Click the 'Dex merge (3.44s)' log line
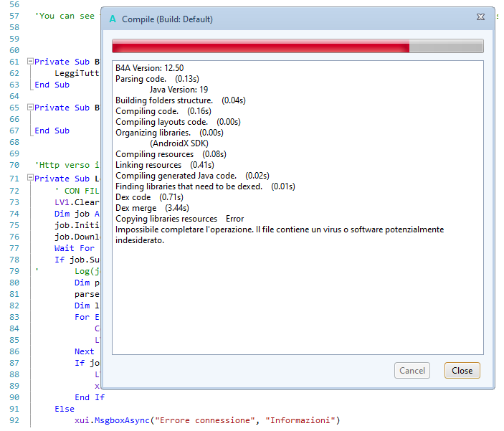This screenshot has height=431, width=504. pos(152,208)
